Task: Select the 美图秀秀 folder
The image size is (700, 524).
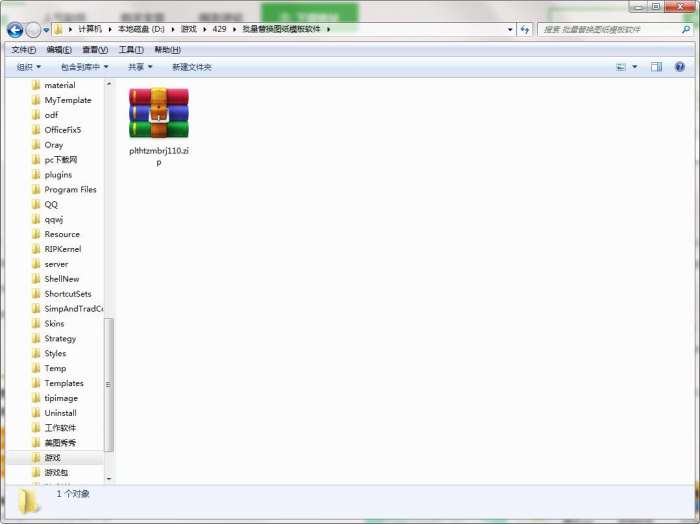Action: pyautogui.click(x=60, y=443)
